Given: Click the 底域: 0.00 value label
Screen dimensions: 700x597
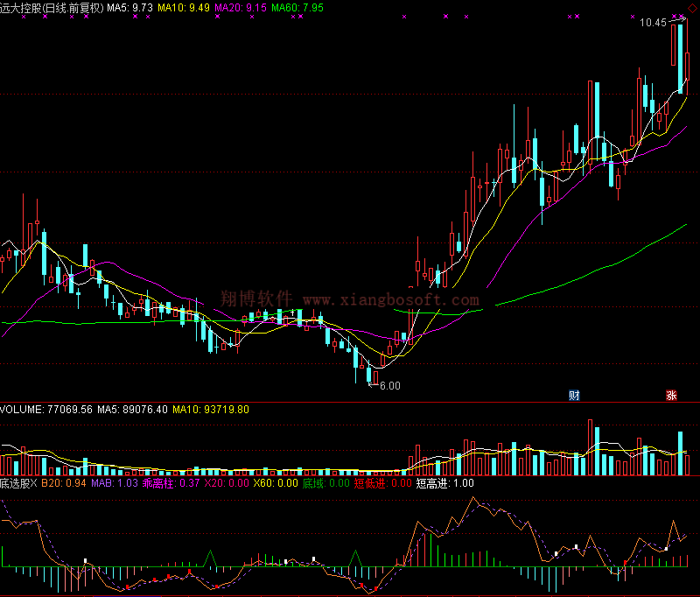Looking at the screenshot, I should tap(325, 483).
